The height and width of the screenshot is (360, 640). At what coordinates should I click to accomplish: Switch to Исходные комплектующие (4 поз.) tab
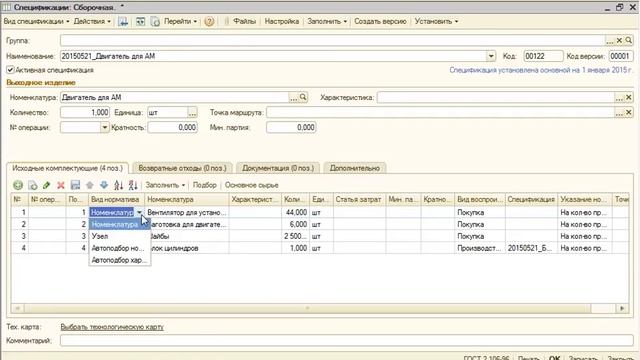(x=67, y=168)
